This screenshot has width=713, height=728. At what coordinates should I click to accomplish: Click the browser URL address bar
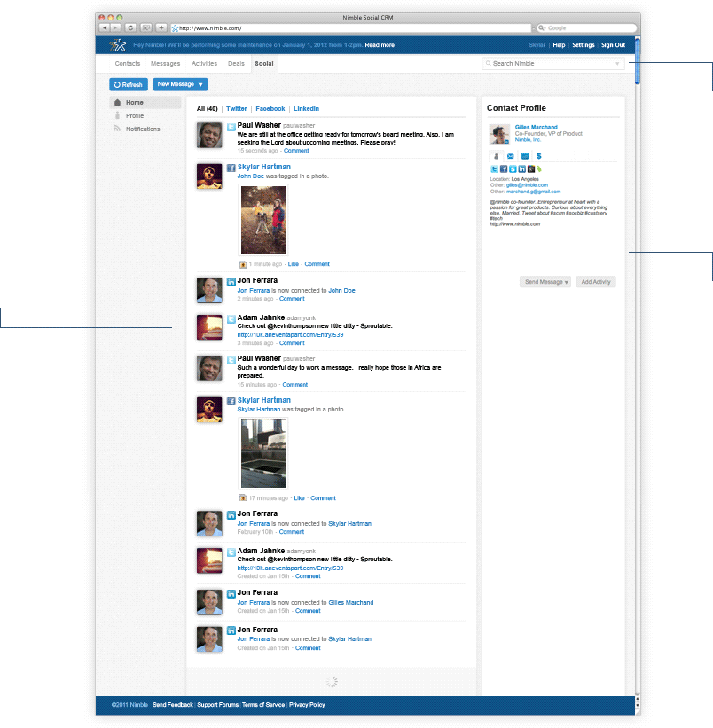pos(350,28)
